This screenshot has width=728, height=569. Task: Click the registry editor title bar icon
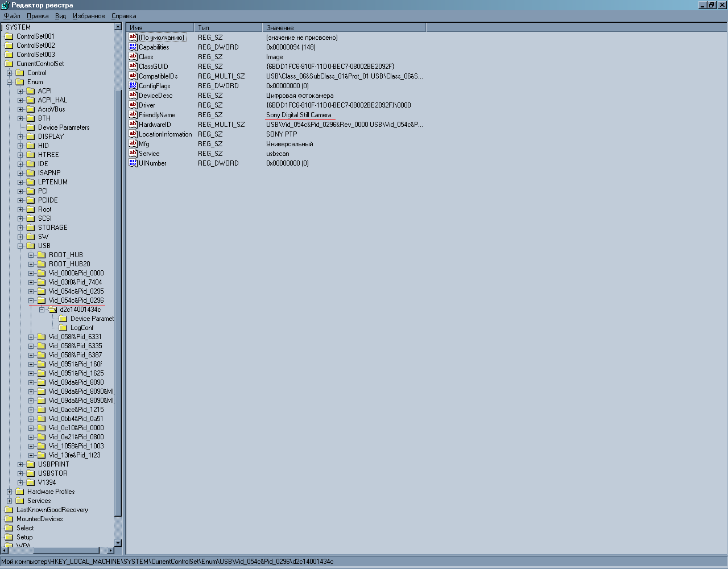pyautogui.click(x=5, y=5)
